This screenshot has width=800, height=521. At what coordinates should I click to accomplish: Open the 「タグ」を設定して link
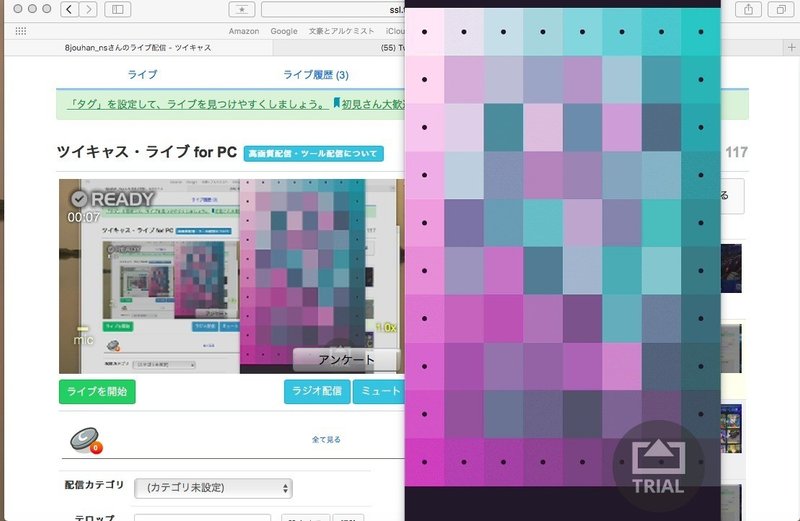(197, 104)
